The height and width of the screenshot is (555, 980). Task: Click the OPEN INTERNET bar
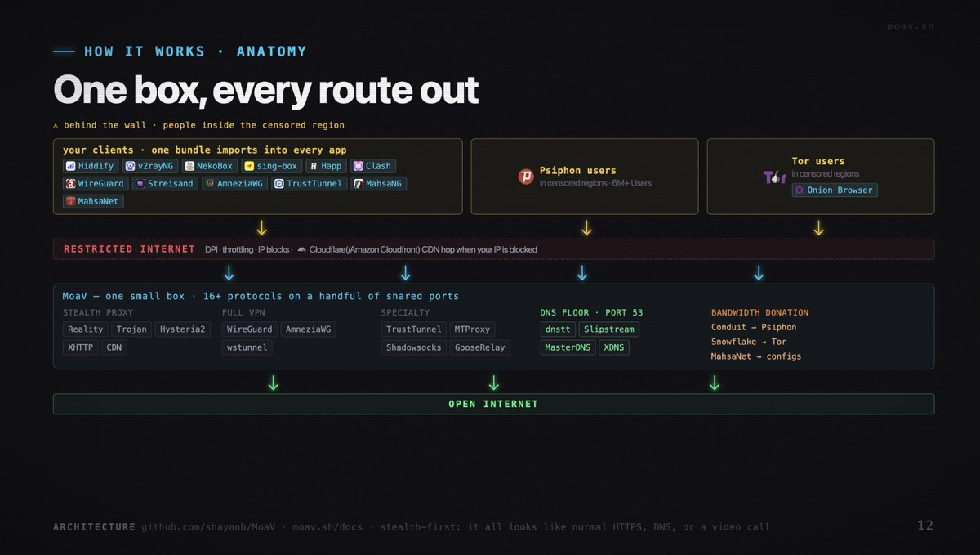[x=493, y=404]
